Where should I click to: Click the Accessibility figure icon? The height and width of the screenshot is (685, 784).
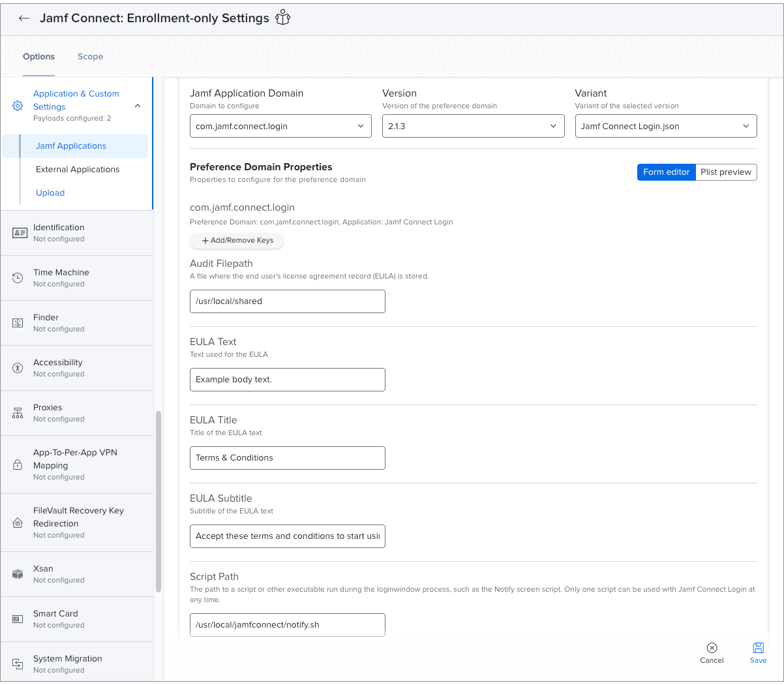[x=18, y=368]
